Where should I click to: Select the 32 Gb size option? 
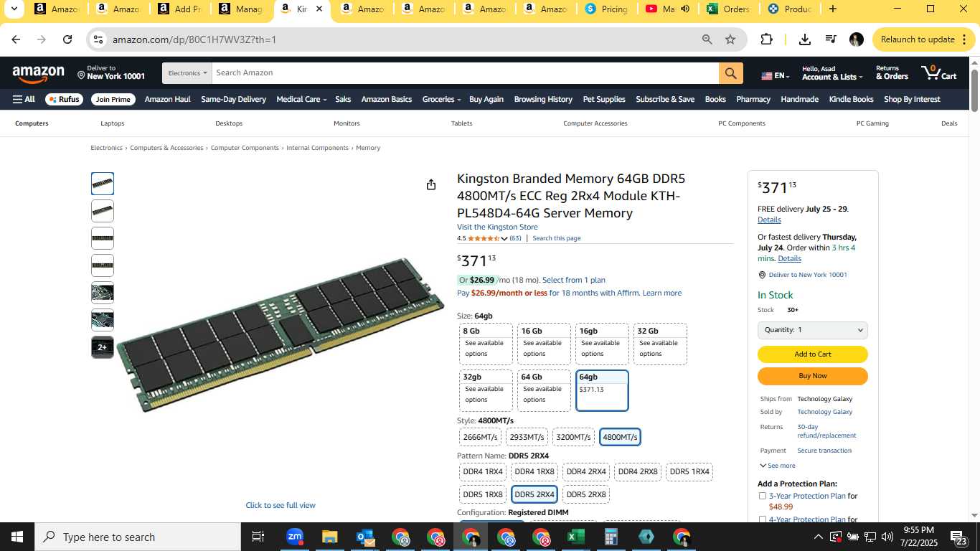(x=660, y=344)
